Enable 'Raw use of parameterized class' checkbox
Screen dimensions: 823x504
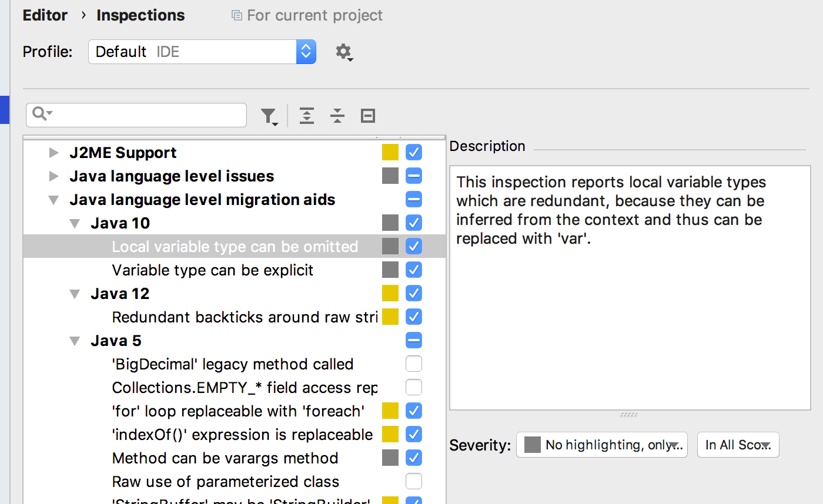414,482
